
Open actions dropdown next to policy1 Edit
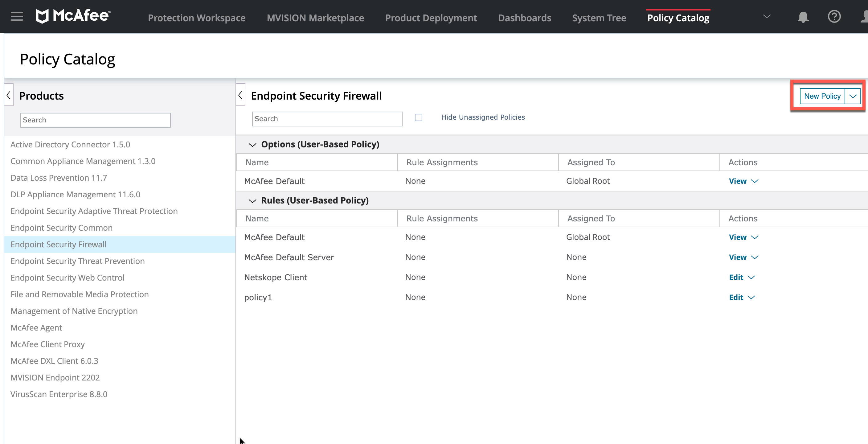[751, 297]
